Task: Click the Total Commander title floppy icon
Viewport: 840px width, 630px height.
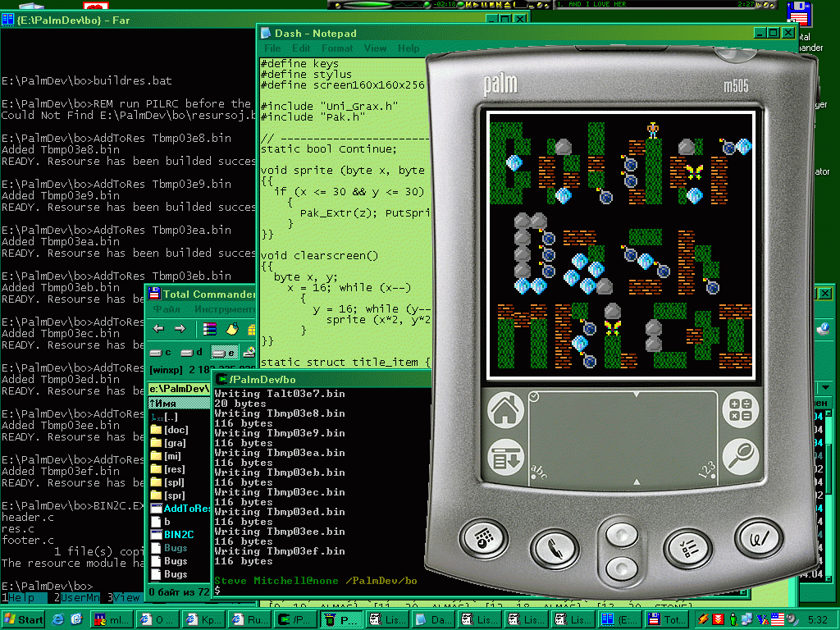Action: tap(154, 294)
